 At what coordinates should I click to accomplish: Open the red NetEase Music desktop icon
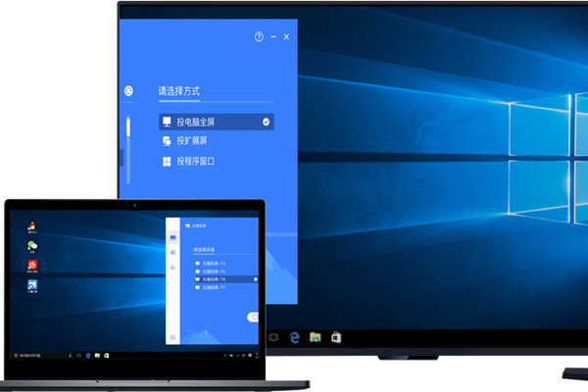(32, 266)
